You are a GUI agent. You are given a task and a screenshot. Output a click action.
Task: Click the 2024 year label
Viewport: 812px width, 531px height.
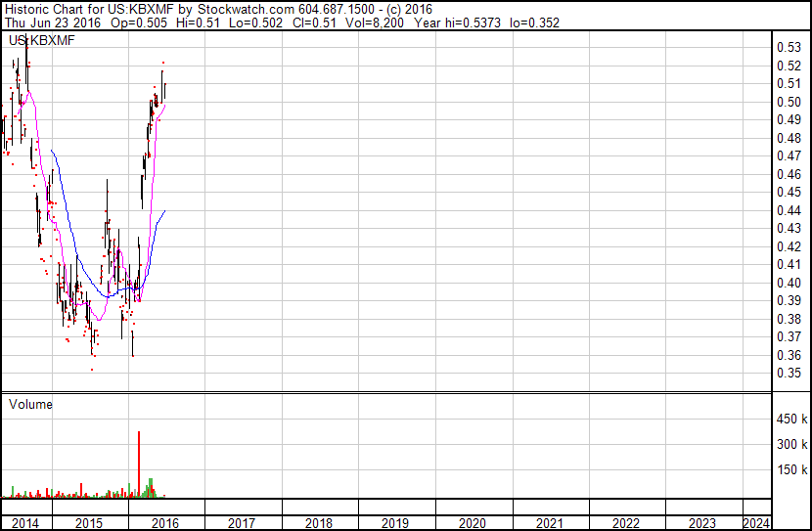pyautogui.click(x=756, y=523)
